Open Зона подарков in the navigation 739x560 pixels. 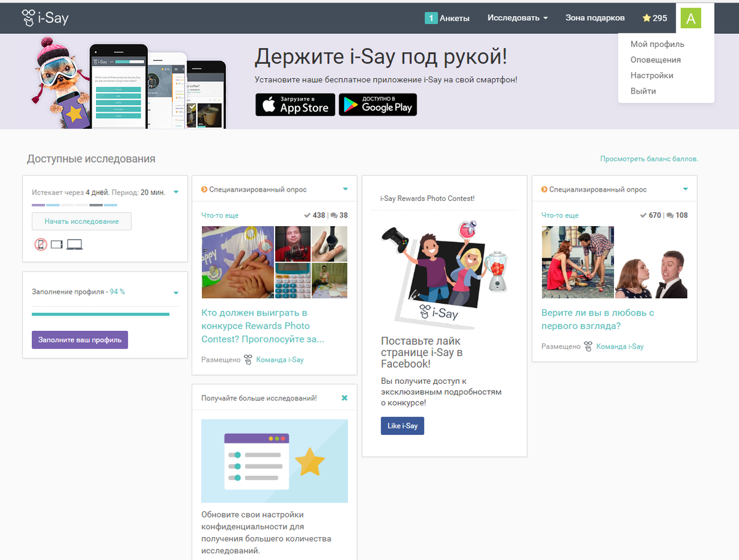(595, 18)
